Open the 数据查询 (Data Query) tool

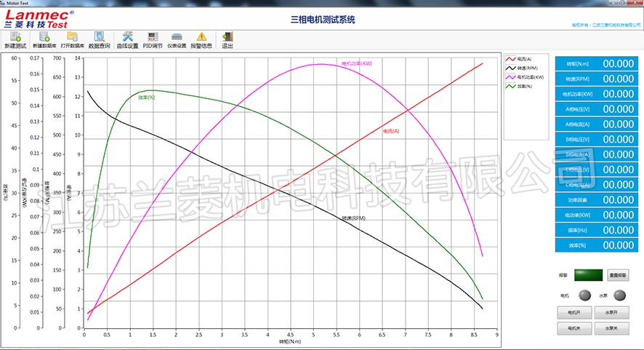(100, 37)
